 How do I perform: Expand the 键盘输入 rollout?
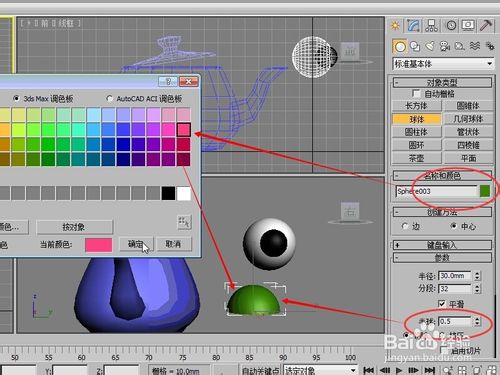click(442, 245)
